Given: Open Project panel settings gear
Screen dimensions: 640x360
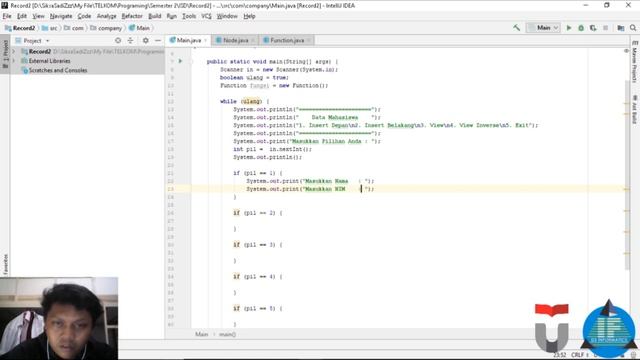Looking at the screenshot, I should 145,40.
